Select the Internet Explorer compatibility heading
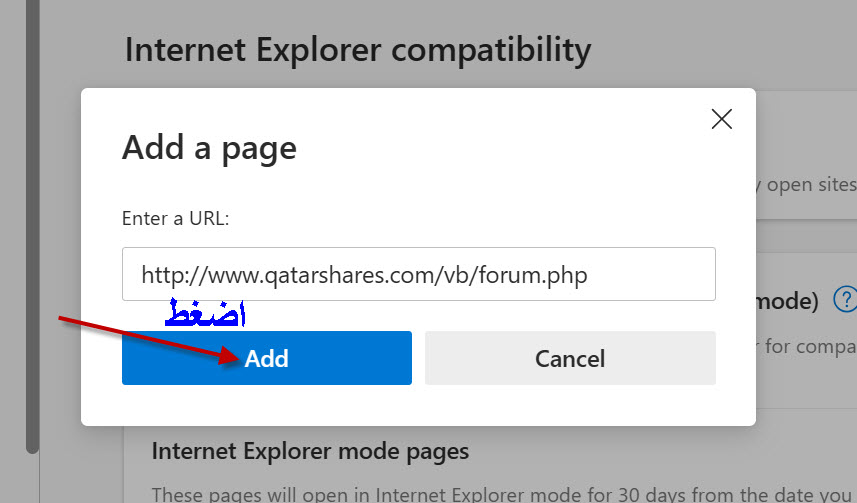The image size is (857, 503). tap(358, 49)
